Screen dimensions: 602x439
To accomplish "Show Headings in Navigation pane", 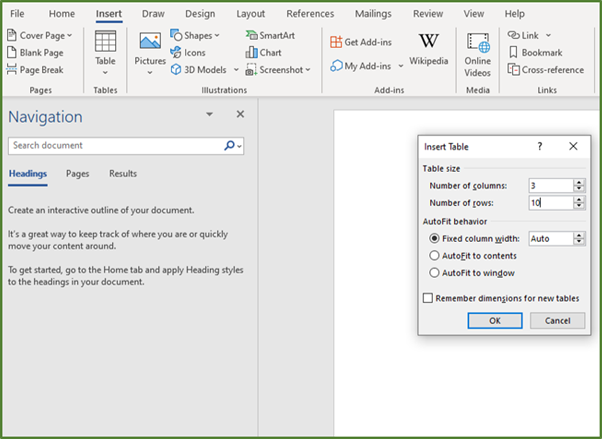I will pyautogui.click(x=28, y=174).
